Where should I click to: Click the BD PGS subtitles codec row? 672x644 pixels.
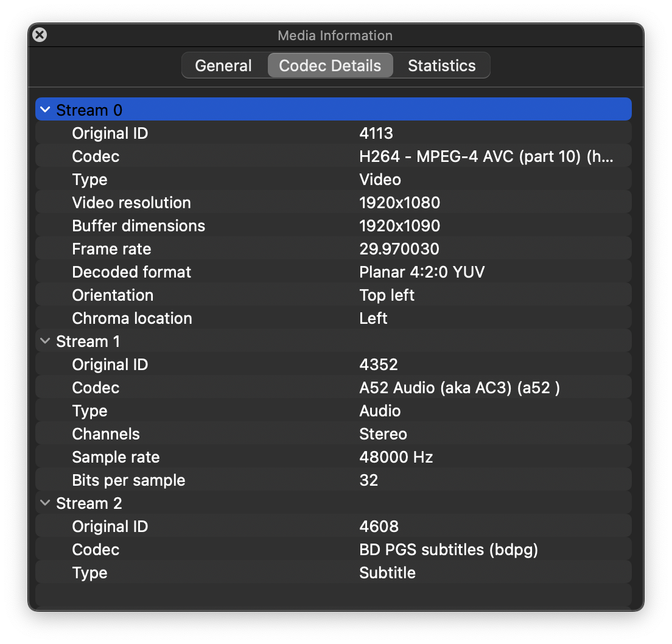(333, 550)
